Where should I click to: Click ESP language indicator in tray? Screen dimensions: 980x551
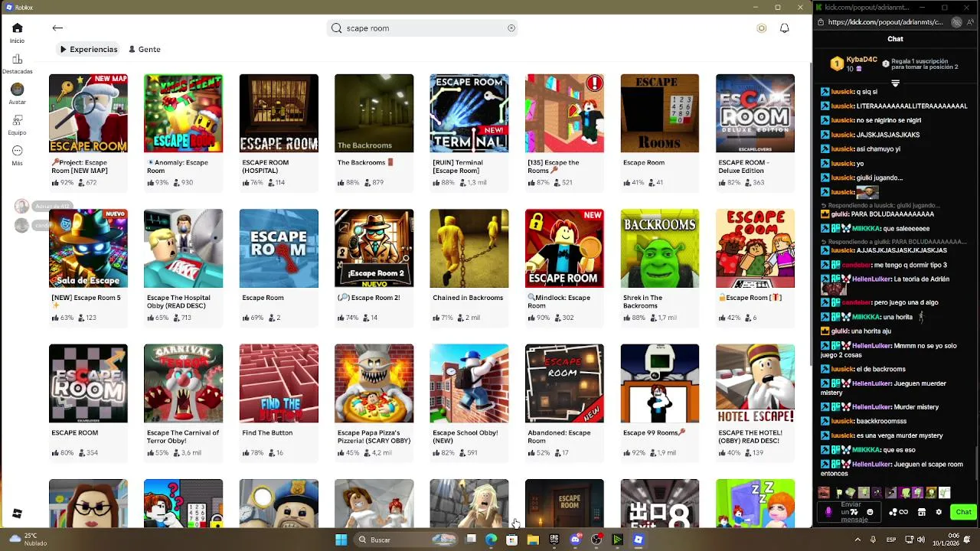[891, 540]
